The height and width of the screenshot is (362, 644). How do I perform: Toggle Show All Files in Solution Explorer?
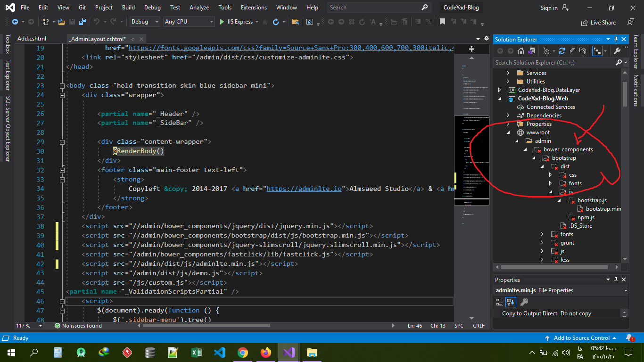pos(583,51)
